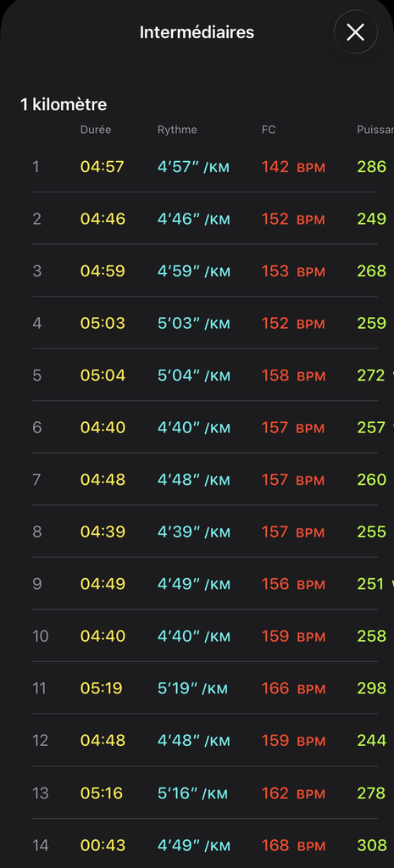This screenshot has width=394, height=868.
Task: Select the 4'46" /KM pace in split 2
Action: tap(194, 220)
